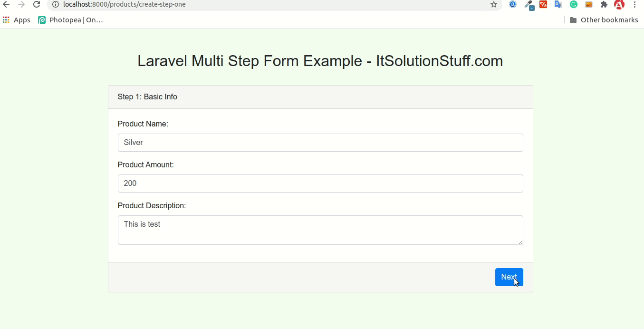Click the page info icon in address bar
This screenshot has height=329, width=644.
[x=57, y=5]
